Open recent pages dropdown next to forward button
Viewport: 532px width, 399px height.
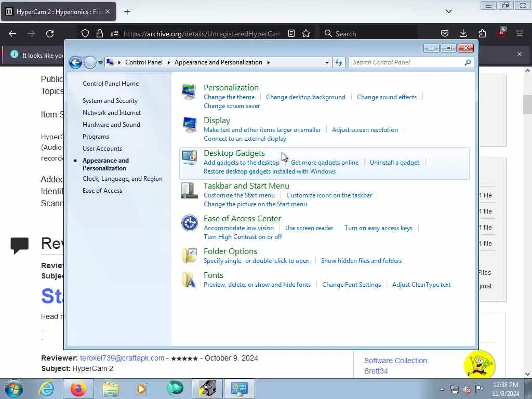pos(100,62)
